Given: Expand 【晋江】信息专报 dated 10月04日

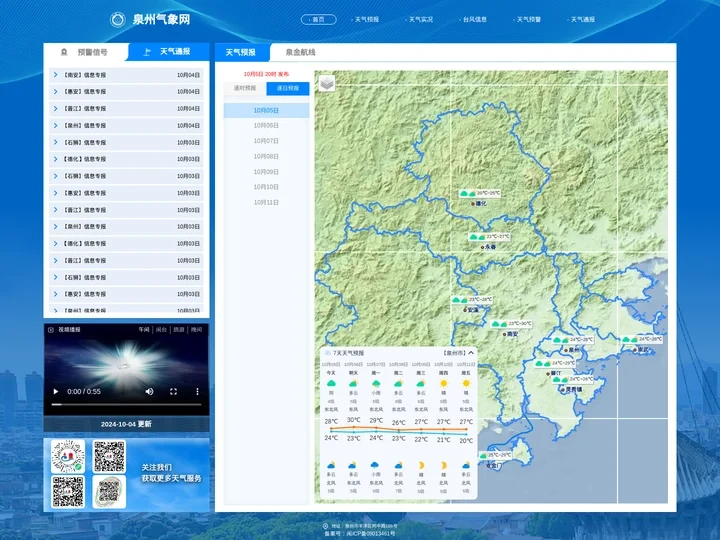Looking at the screenshot, I should 126,108.
